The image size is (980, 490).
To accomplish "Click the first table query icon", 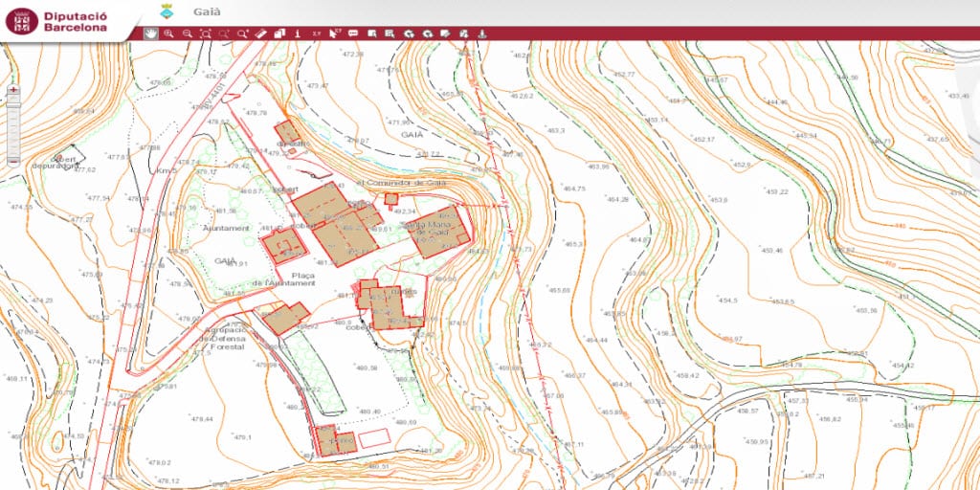I will click(x=372, y=33).
